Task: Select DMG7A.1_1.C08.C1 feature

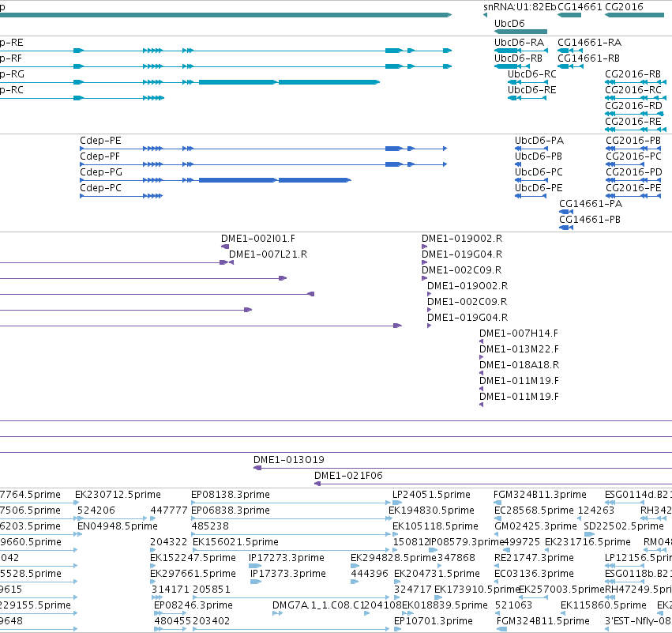Action: 278,614
